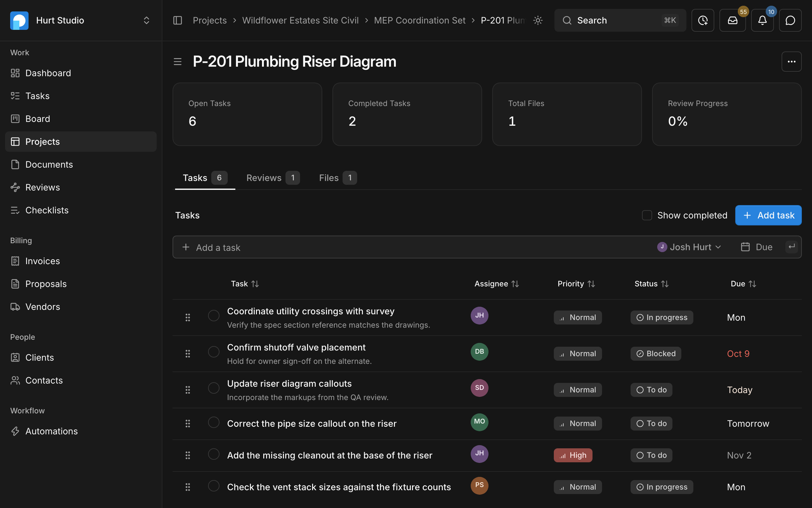The image size is (812, 508).
Task: Sort by the Priority column header
Action: coord(576,284)
